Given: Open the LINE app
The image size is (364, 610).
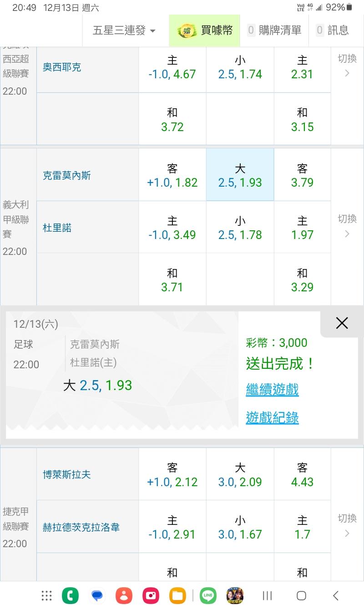Looking at the screenshot, I should [208, 595].
